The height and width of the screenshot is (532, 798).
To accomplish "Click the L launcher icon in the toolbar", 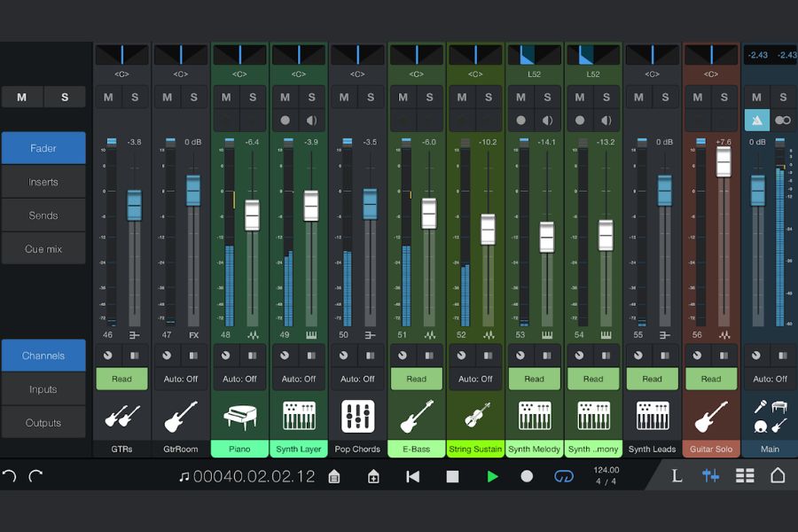I will 677,476.
